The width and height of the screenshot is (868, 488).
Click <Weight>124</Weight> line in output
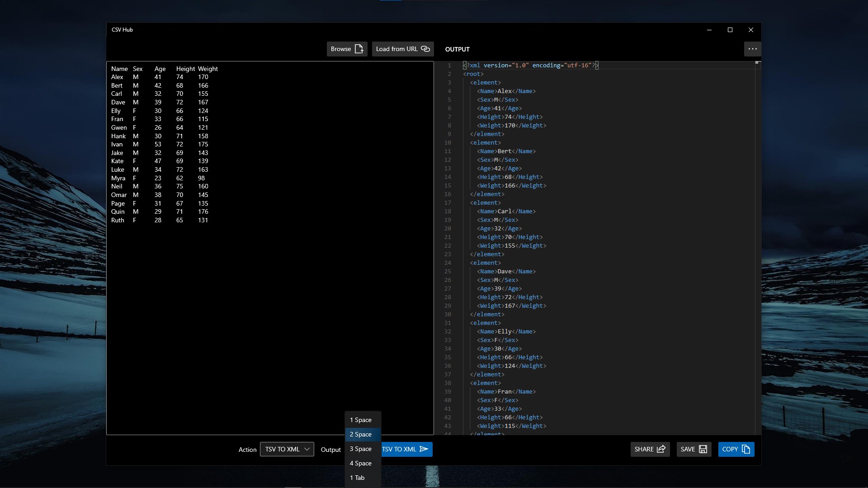point(512,366)
